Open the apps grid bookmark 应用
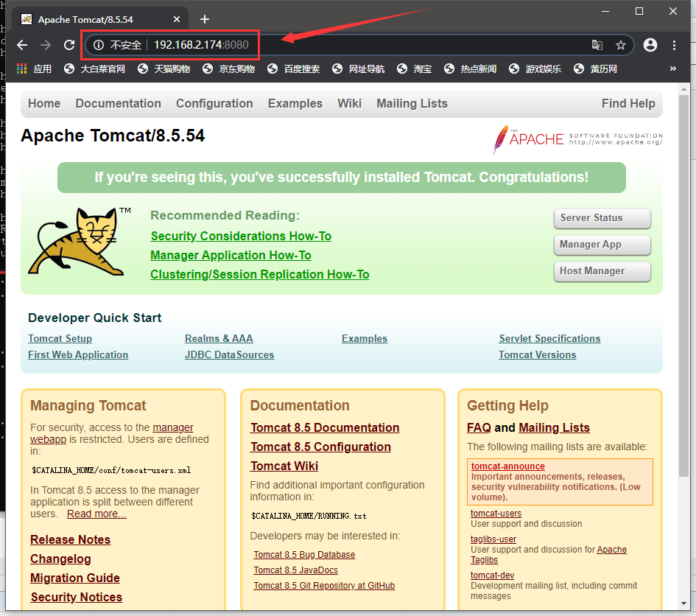Image resolution: width=696 pixels, height=616 pixels. click(x=34, y=69)
